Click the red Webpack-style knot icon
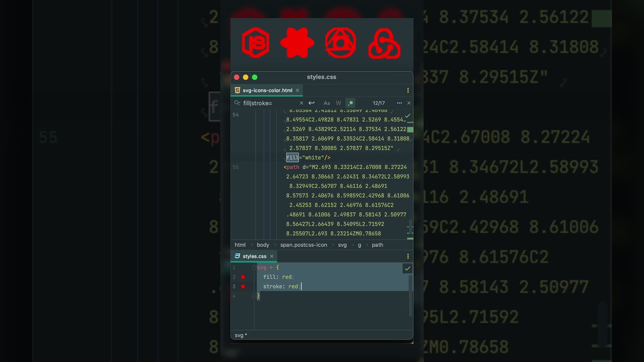Screen dimensions: 644x362 [x=384, y=44]
